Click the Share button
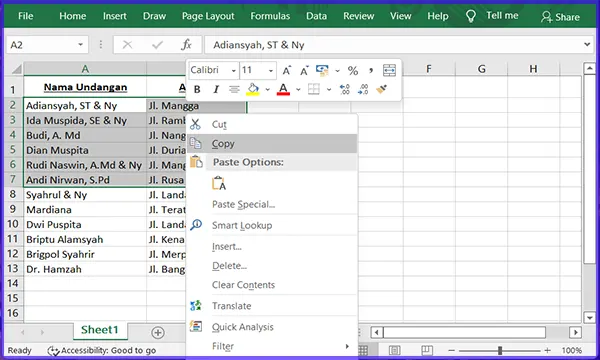Image resolution: width=600 pixels, height=360 pixels. click(560, 17)
